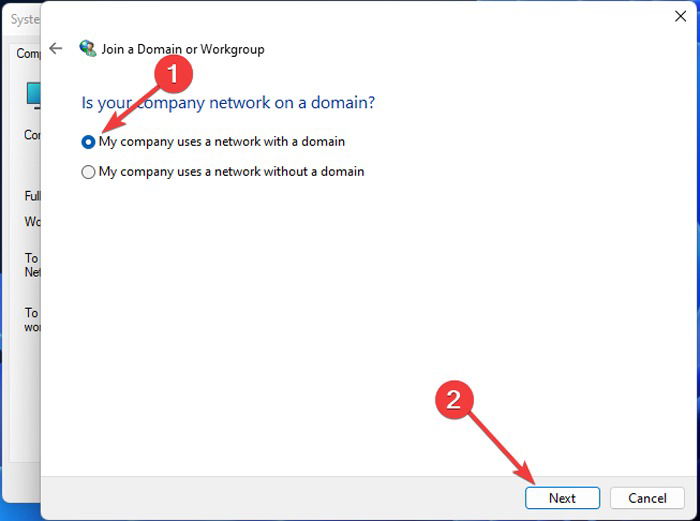The width and height of the screenshot is (700, 521).
Task: Click the blue computer monitor icon behind dialog
Action: click(33, 96)
